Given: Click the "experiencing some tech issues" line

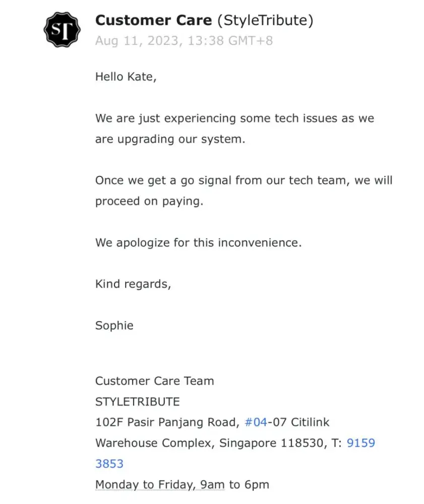Looking at the screenshot, I should click(234, 118).
